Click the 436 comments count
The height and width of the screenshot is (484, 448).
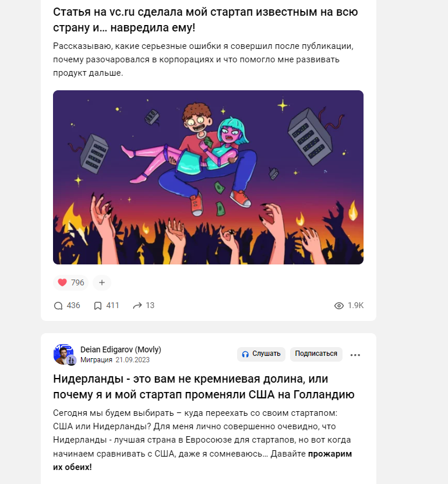pos(73,306)
